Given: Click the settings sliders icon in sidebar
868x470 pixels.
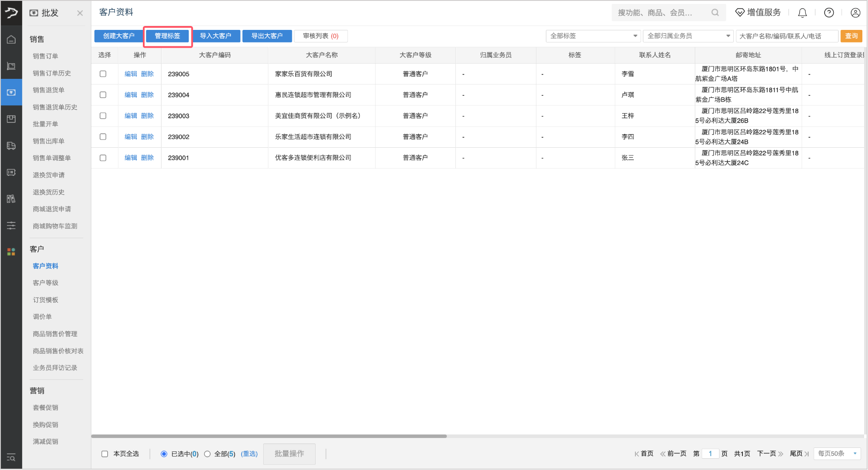Looking at the screenshot, I should (x=12, y=225).
